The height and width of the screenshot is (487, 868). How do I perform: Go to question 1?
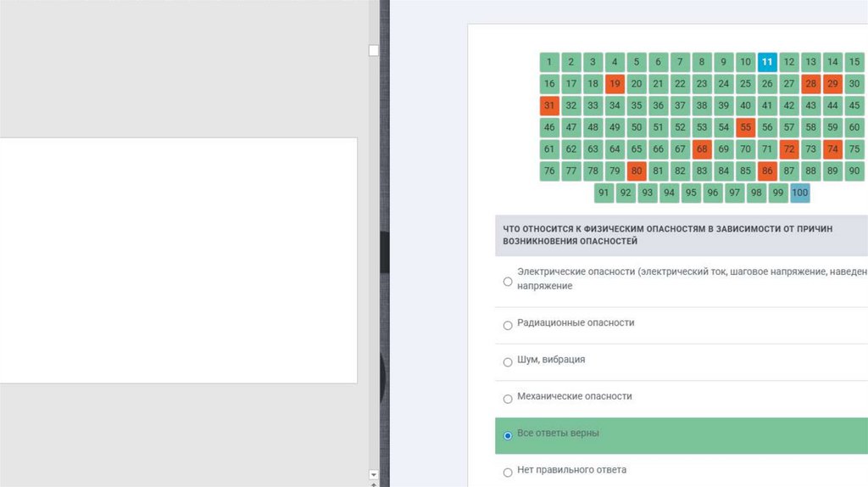pyautogui.click(x=549, y=62)
